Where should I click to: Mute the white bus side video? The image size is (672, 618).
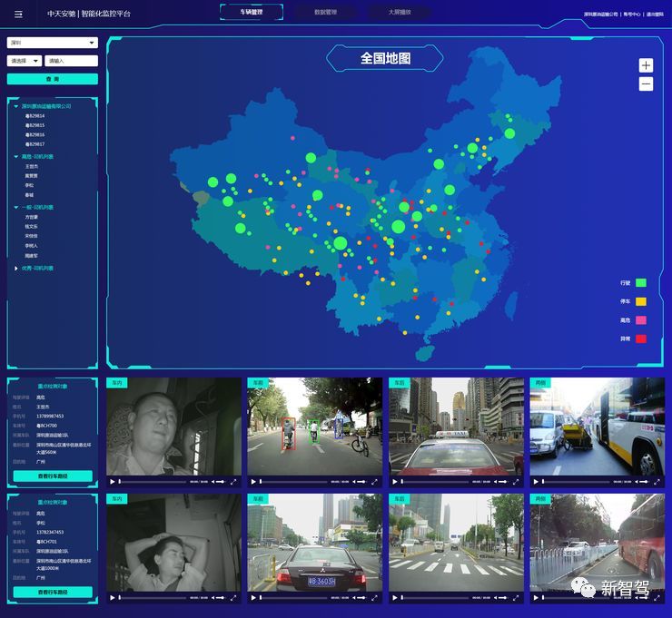[637, 482]
